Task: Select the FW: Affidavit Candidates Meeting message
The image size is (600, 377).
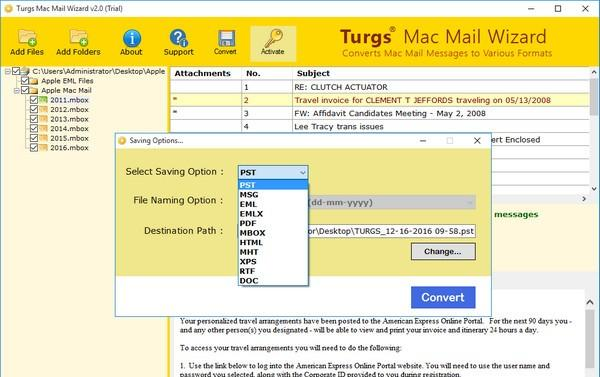Action: pos(380,113)
